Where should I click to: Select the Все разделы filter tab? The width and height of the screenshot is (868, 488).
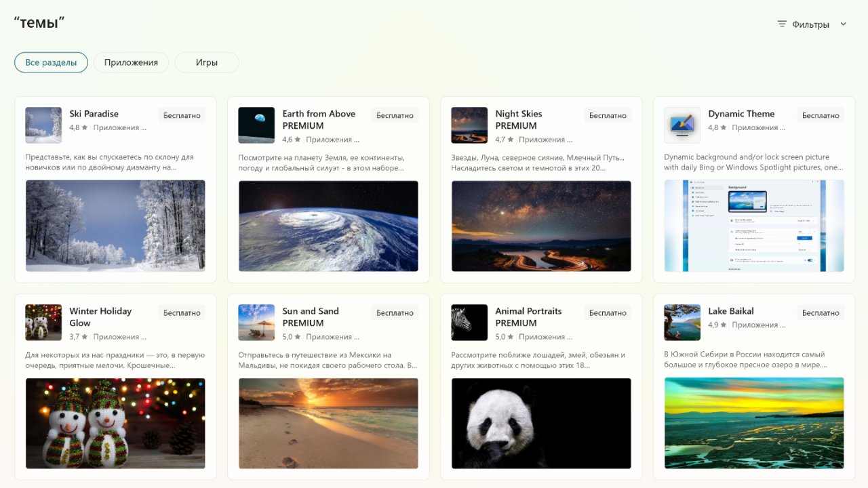51,62
